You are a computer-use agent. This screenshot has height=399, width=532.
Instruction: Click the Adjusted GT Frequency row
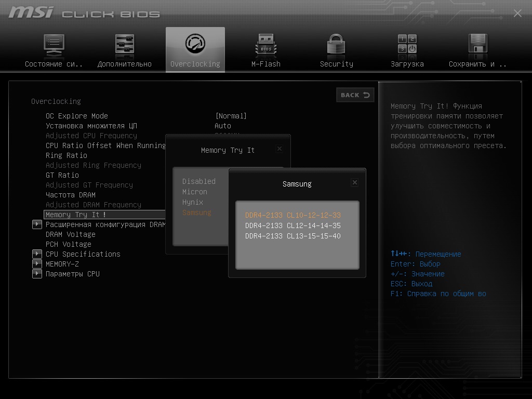point(89,185)
